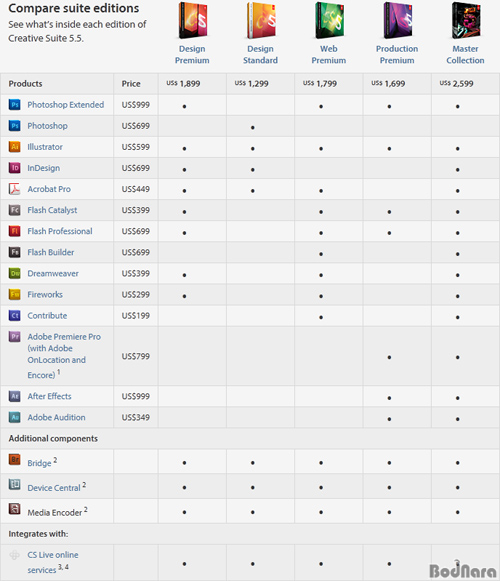Click the Acrobat Pro US$449 price
The image size is (500, 581).
coord(136,189)
